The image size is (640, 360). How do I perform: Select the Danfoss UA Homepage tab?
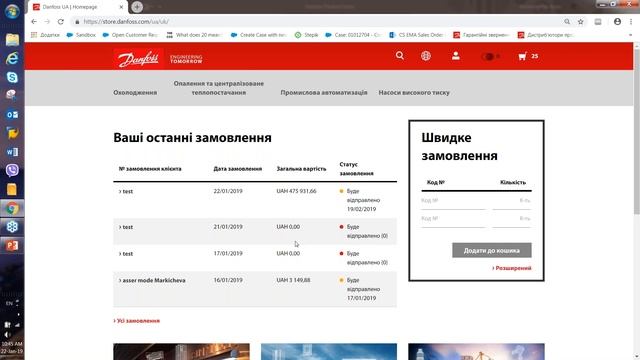78,7
